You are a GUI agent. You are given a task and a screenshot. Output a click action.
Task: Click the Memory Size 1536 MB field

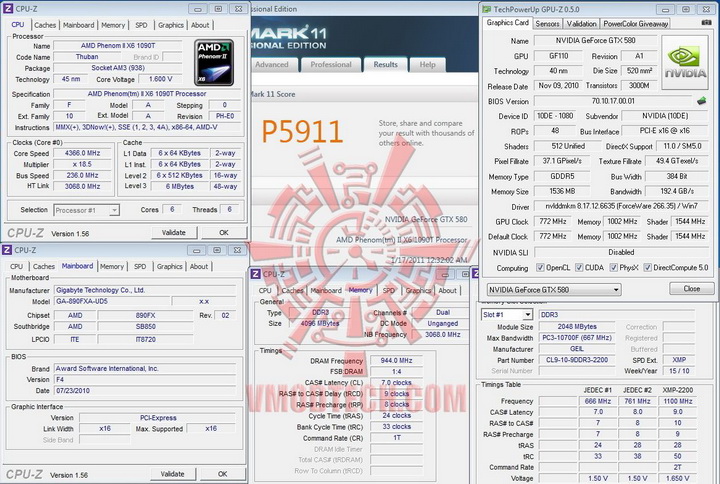click(x=562, y=191)
